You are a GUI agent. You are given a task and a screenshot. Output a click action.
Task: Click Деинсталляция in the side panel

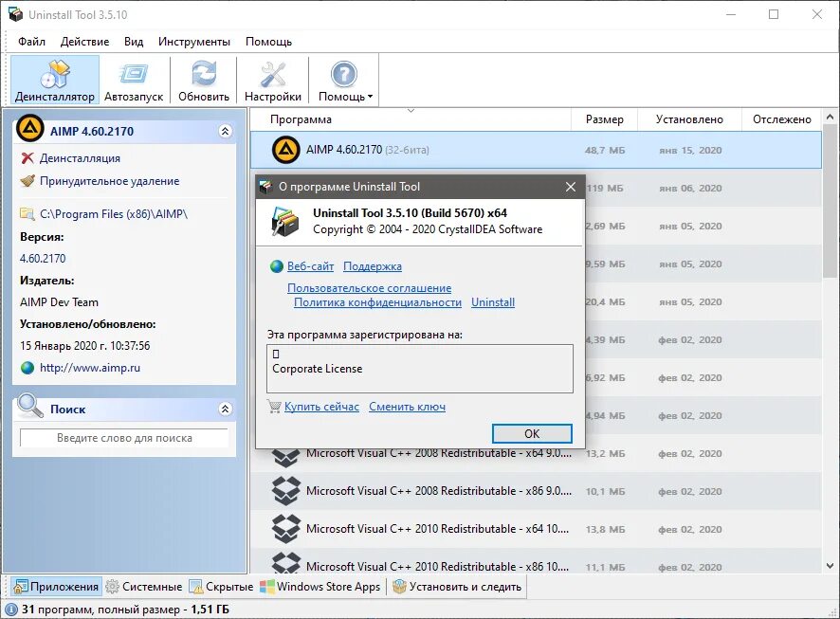coord(80,158)
